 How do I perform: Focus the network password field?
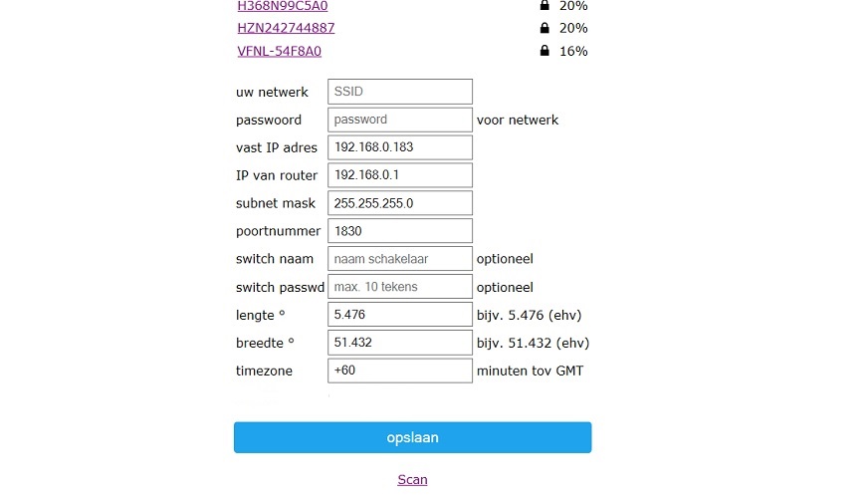pyautogui.click(x=399, y=120)
